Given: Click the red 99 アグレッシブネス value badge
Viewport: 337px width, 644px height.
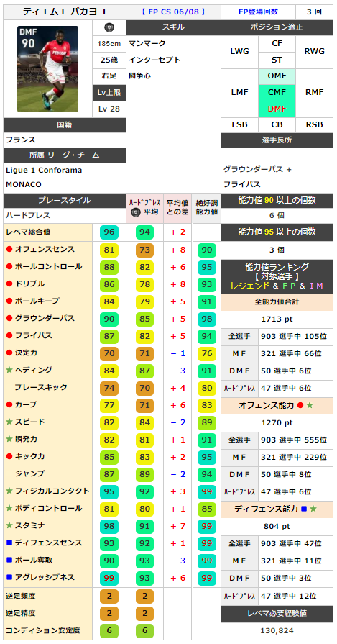Looking at the screenshot, I should pos(109,578).
